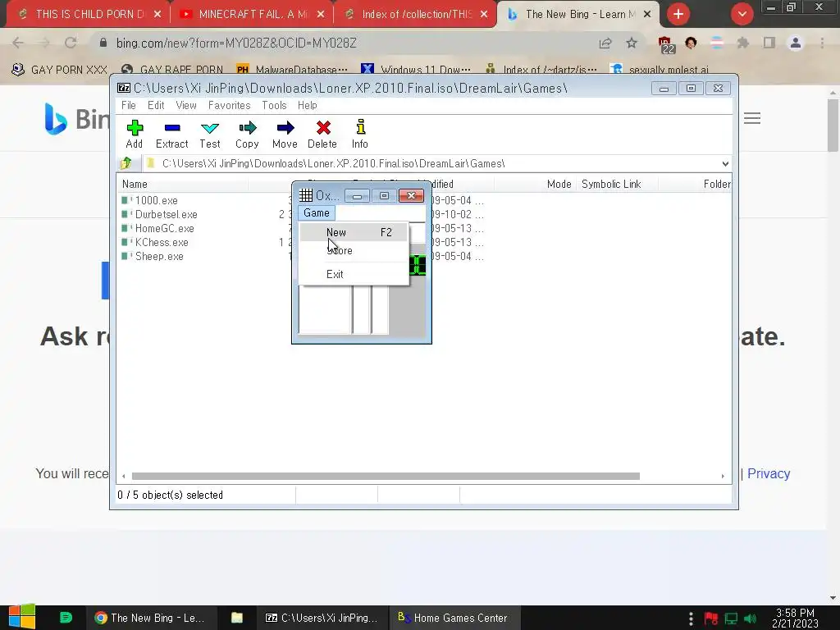Click the Extract toolbar icon
This screenshot has width=840, height=630.
coord(172,134)
